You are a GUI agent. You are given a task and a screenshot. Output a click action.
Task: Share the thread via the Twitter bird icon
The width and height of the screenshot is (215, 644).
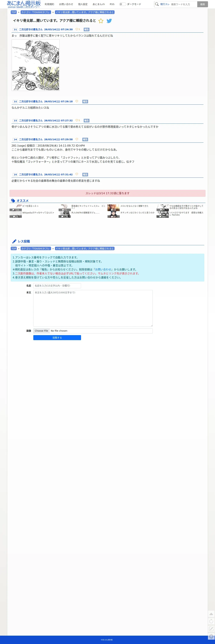pyautogui.click(x=109, y=21)
